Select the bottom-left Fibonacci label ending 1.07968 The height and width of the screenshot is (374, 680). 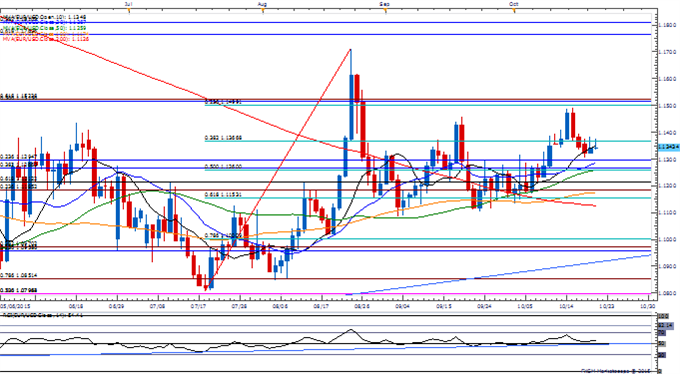pyautogui.click(x=18, y=290)
